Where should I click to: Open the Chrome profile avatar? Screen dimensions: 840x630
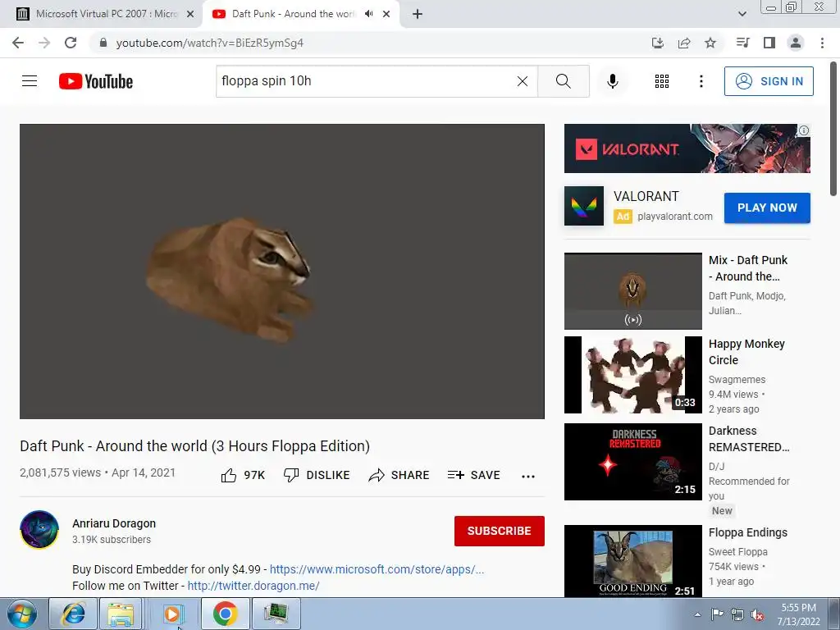(796, 43)
